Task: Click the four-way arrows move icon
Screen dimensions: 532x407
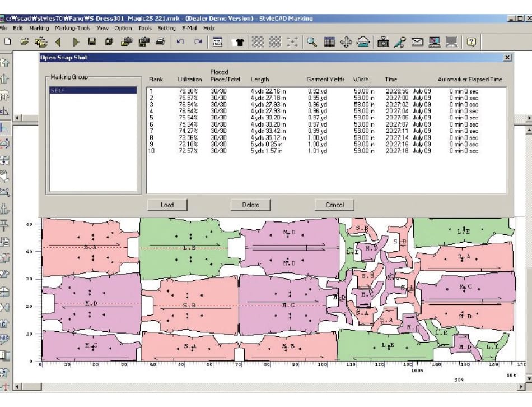Action: click(346, 41)
